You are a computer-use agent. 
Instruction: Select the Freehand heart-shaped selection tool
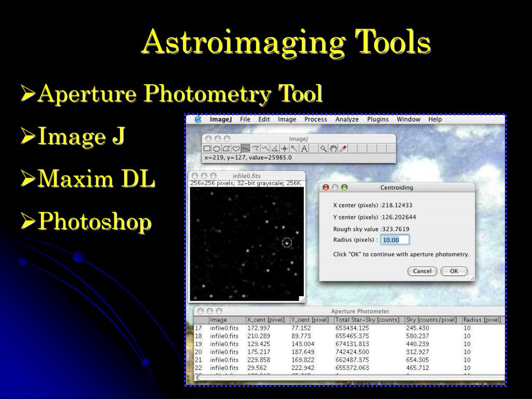click(x=236, y=149)
